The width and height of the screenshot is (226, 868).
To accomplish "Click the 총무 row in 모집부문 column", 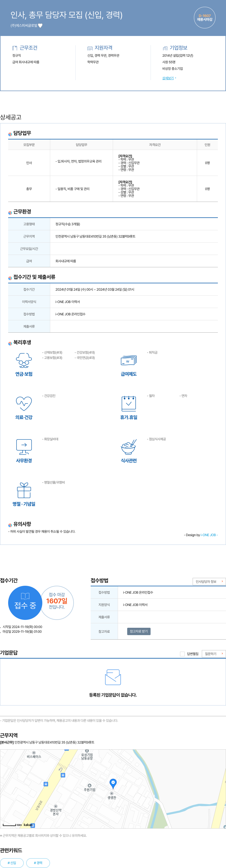I will [x=29, y=189].
